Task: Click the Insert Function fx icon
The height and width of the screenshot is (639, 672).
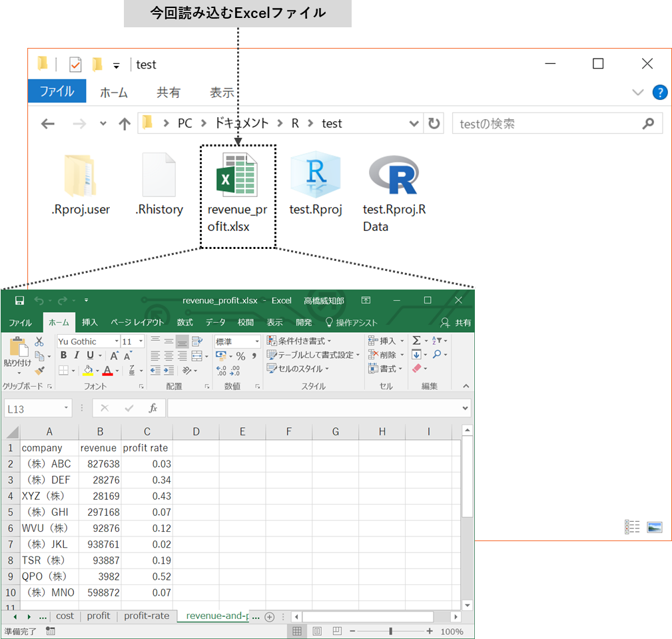Action: [153, 408]
